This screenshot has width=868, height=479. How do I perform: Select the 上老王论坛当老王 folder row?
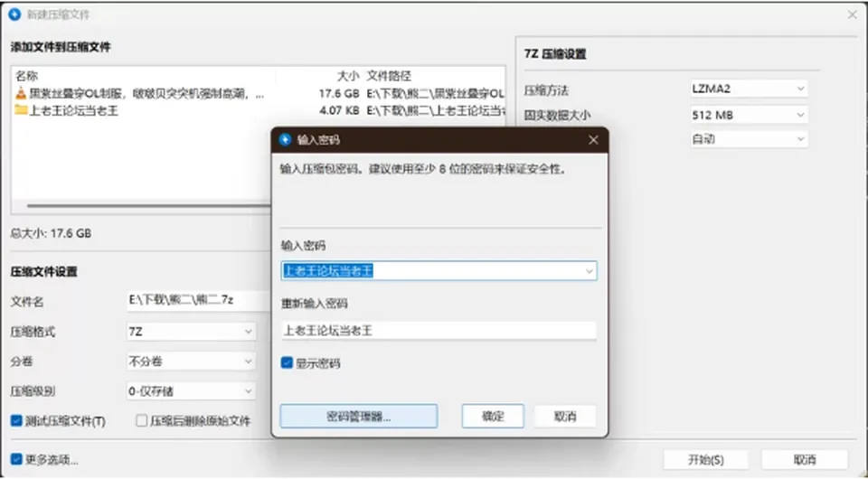click(x=258, y=110)
